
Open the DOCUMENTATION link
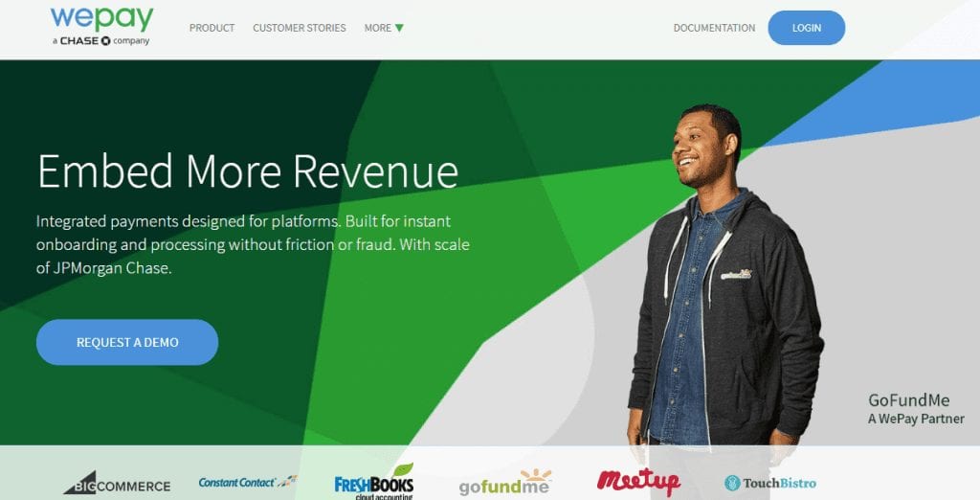(x=714, y=28)
